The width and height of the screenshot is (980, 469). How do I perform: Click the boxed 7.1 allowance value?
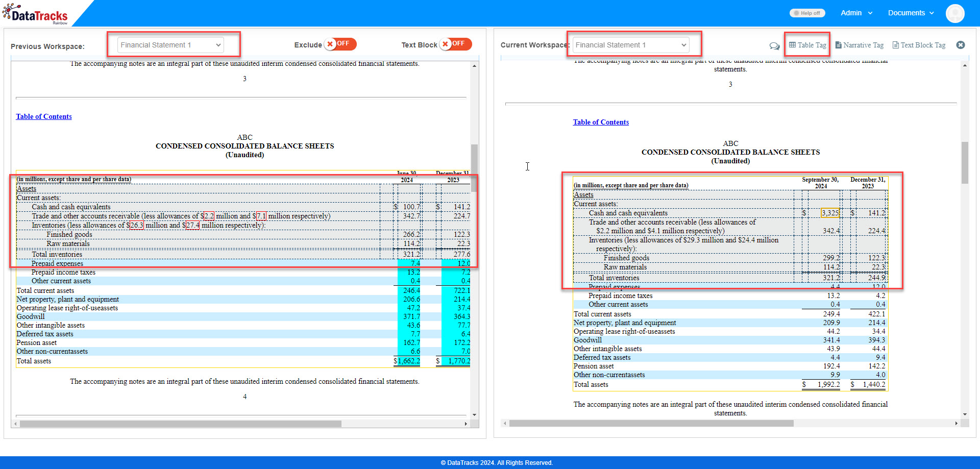tap(261, 216)
